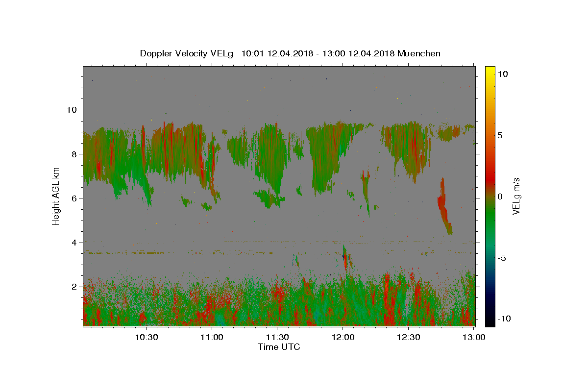Click the 'VELg m/s' colorbar label
Image resolution: width=588 pixels, height=392 pixels.
point(516,196)
